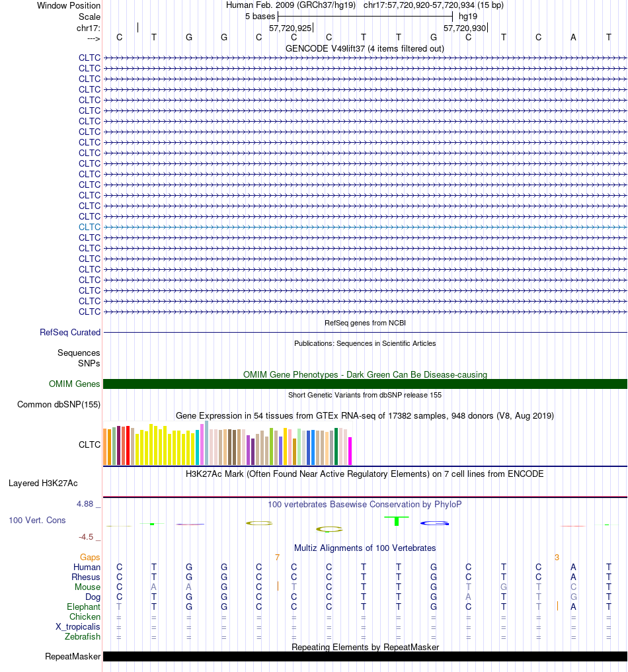Click the Layered H3K27Ac label

tap(43, 483)
